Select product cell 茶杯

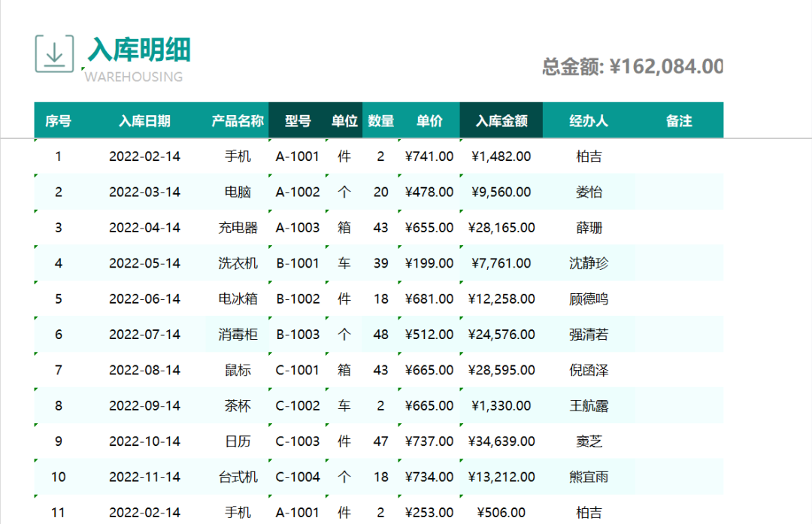[x=238, y=406]
